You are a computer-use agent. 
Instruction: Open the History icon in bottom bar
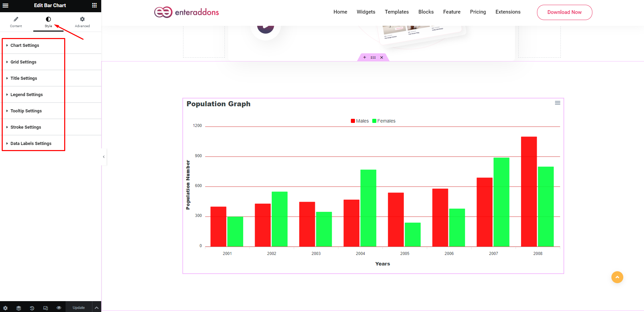[32, 308]
